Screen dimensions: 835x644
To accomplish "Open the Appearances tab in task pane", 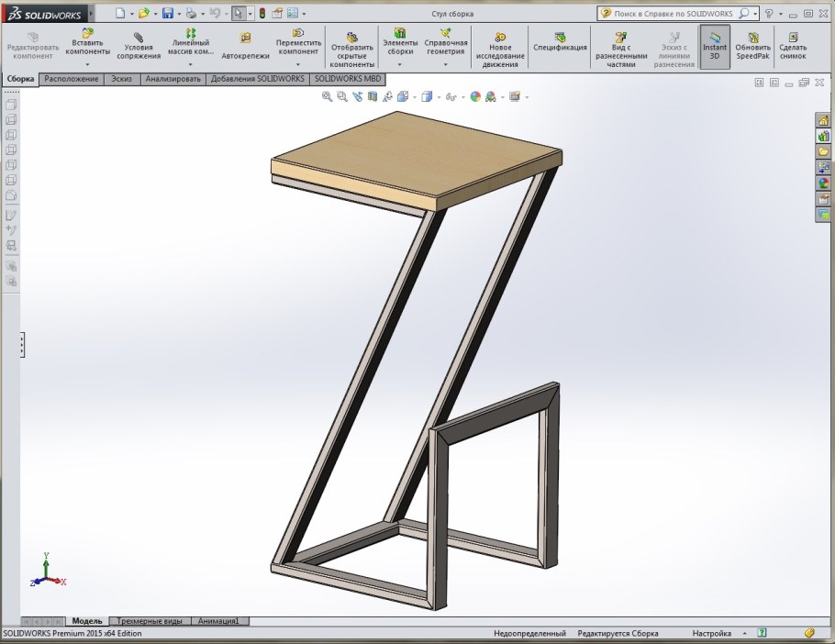I will [x=823, y=183].
